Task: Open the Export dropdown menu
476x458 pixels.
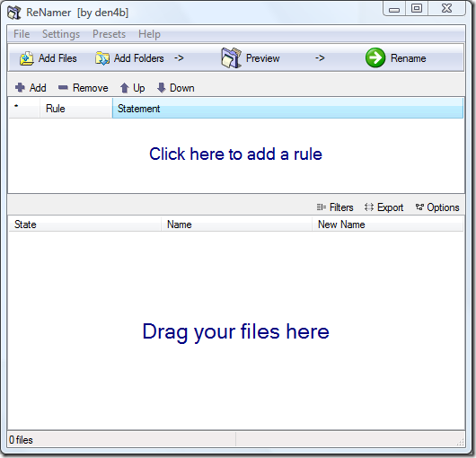Action: click(383, 207)
